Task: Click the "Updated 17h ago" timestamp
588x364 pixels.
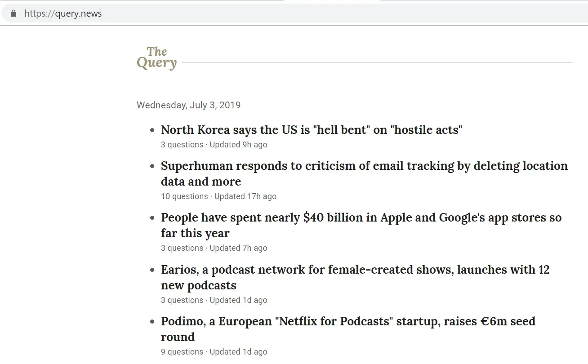Action: (x=245, y=196)
